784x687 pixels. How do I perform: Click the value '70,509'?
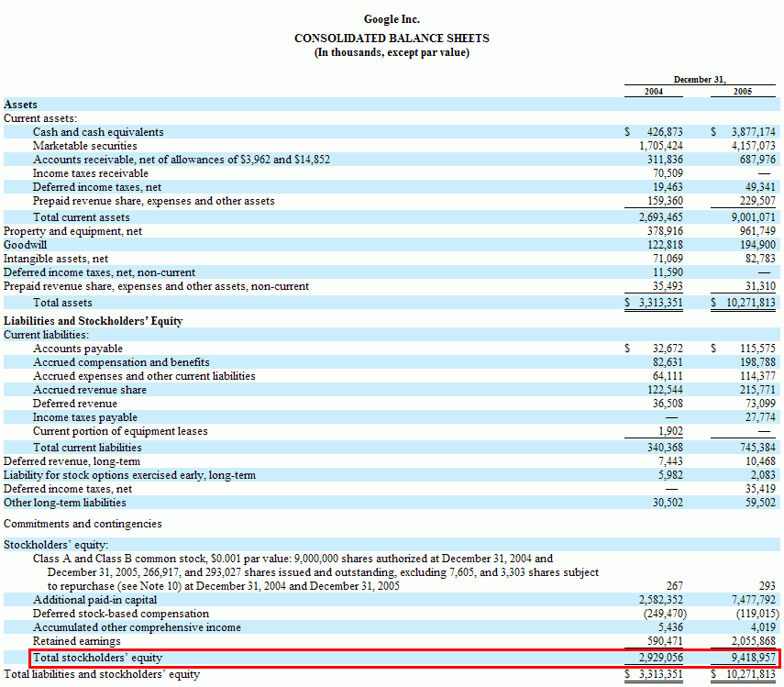click(668, 173)
